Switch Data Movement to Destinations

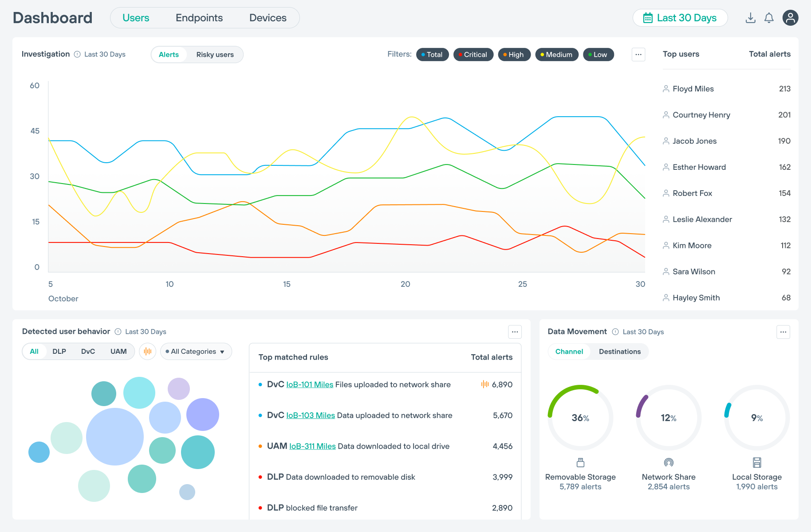coord(619,351)
